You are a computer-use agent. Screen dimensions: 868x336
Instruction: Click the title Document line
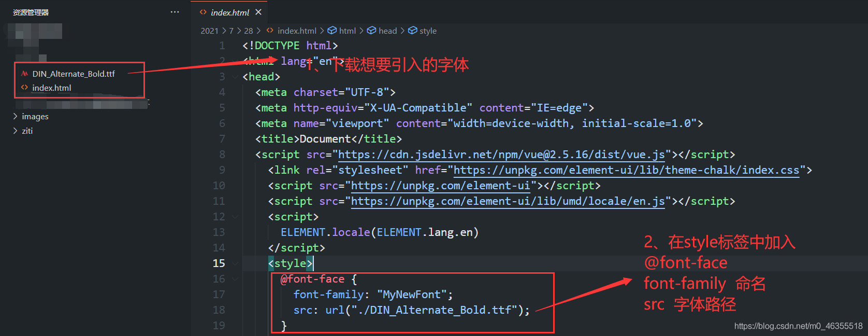click(328, 139)
